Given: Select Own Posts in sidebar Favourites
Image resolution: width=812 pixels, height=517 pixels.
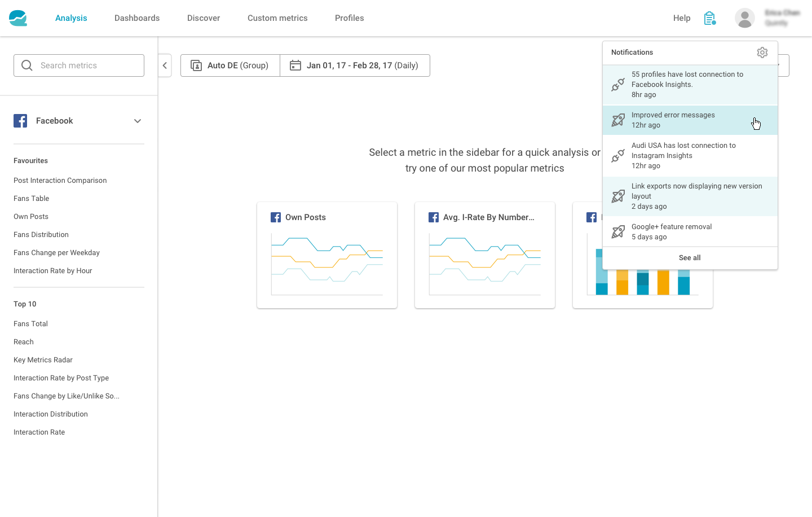Looking at the screenshot, I should 31,217.
